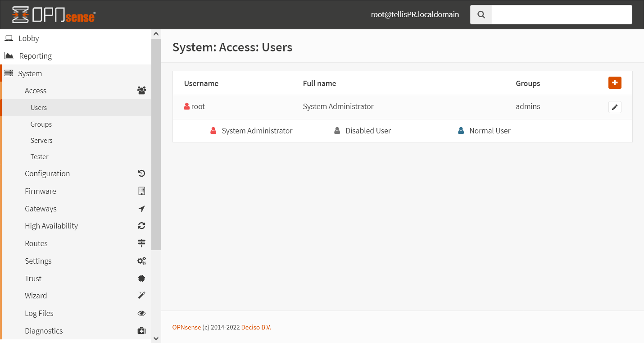
Task: Click the Configuration history restore icon
Action: pyautogui.click(x=141, y=173)
